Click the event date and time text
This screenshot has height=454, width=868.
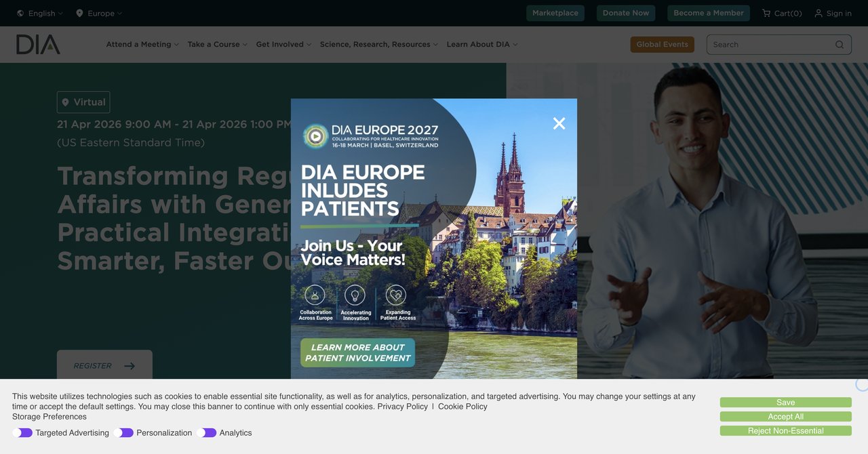pos(175,125)
